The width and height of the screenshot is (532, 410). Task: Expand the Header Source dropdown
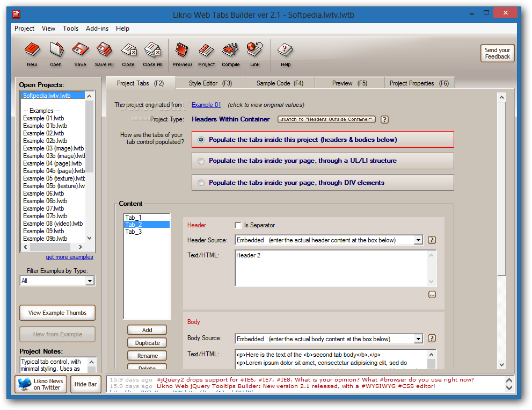[419, 240]
